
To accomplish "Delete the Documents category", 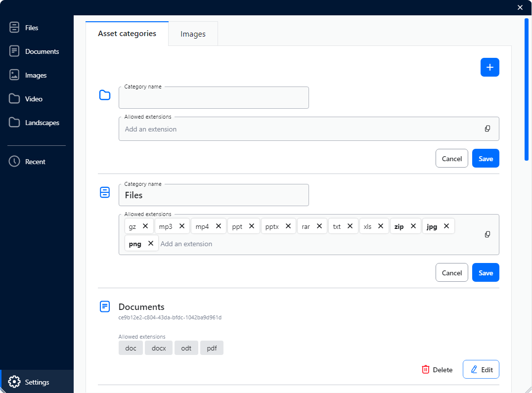I will (x=437, y=369).
